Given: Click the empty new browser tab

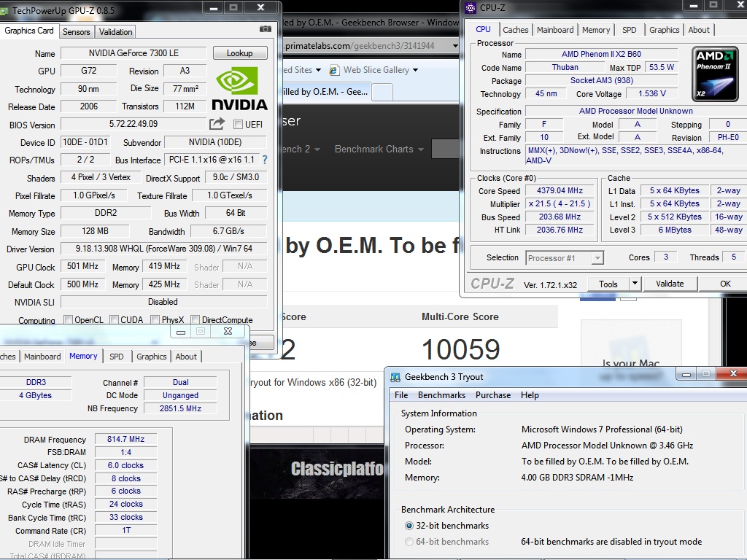Looking at the screenshot, I should [382, 91].
